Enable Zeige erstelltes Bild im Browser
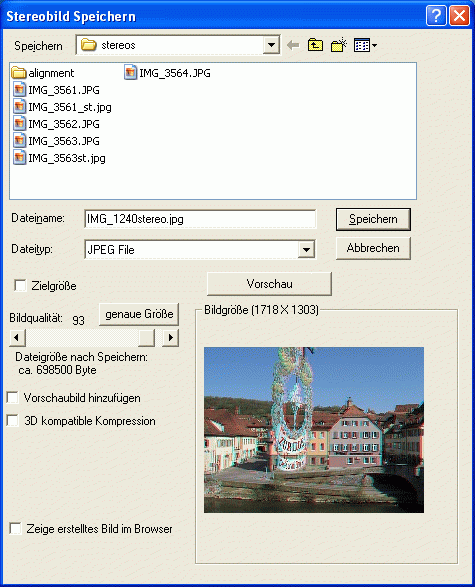The image size is (475, 587). 15,529
